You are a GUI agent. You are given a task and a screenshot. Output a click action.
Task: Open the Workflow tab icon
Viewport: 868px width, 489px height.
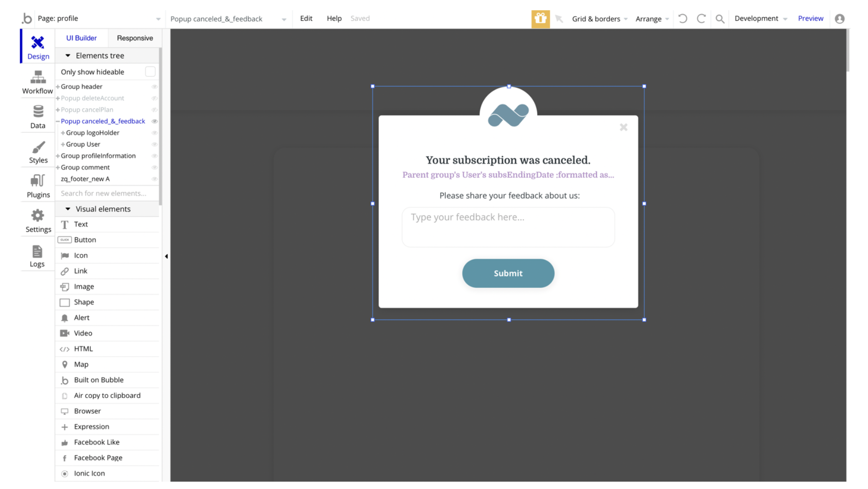pos(38,77)
